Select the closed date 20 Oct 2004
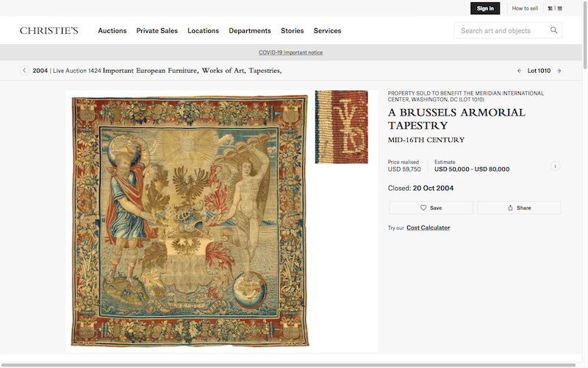 click(433, 188)
